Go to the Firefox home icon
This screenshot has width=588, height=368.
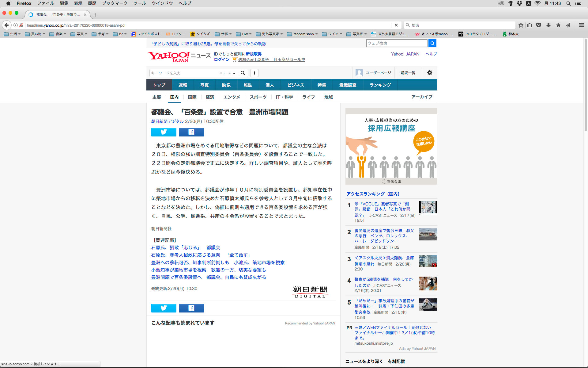[558, 25]
